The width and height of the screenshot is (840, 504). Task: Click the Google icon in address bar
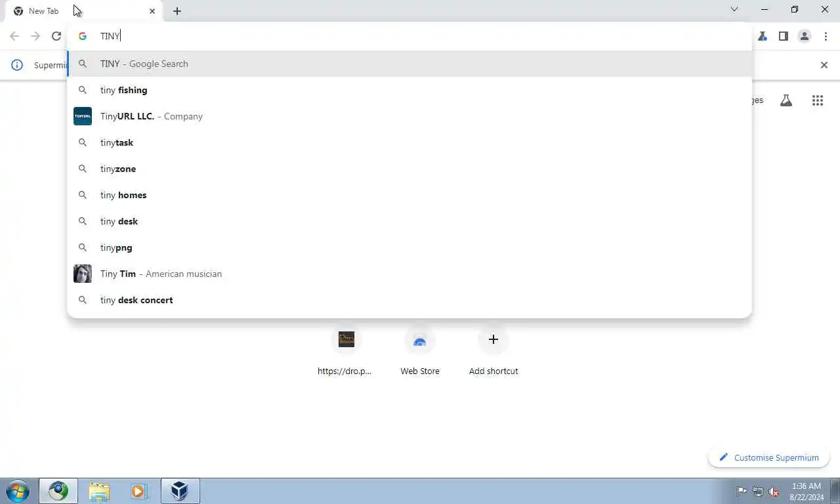click(x=83, y=36)
